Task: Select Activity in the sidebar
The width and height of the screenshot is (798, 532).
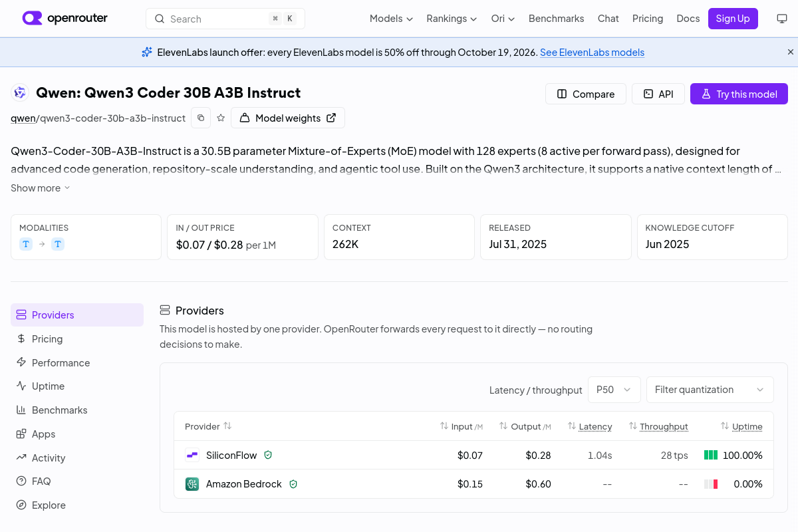Action: point(77,458)
